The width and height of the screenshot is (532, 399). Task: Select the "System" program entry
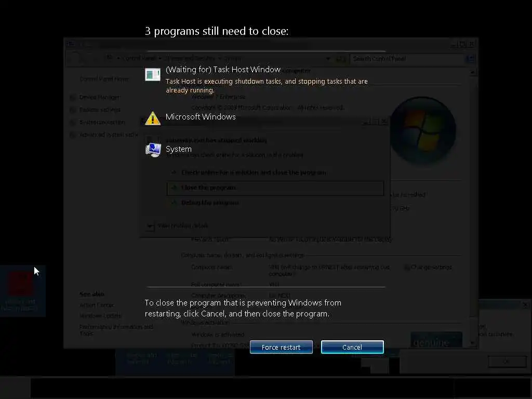point(179,149)
